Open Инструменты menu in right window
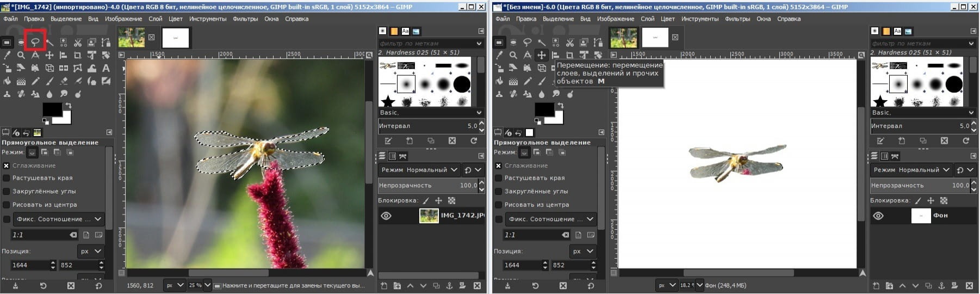 pos(700,19)
